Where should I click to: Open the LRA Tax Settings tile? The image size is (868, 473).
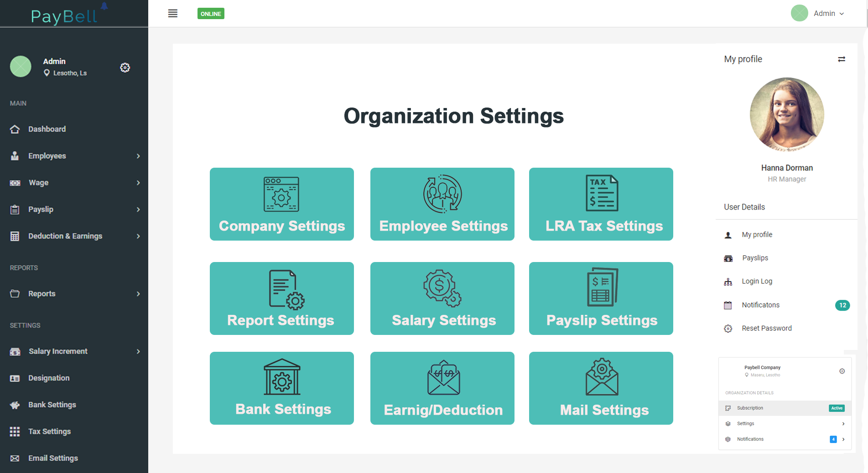[x=601, y=204]
